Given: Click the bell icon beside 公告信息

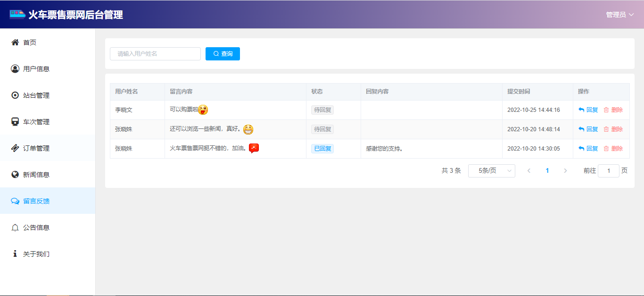Looking at the screenshot, I should (x=15, y=228).
